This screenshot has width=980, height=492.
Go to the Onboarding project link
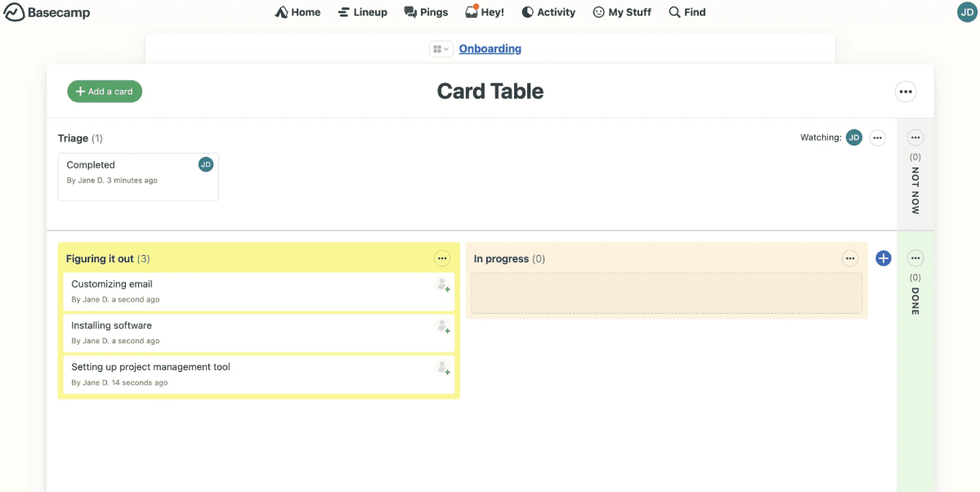(x=490, y=49)
